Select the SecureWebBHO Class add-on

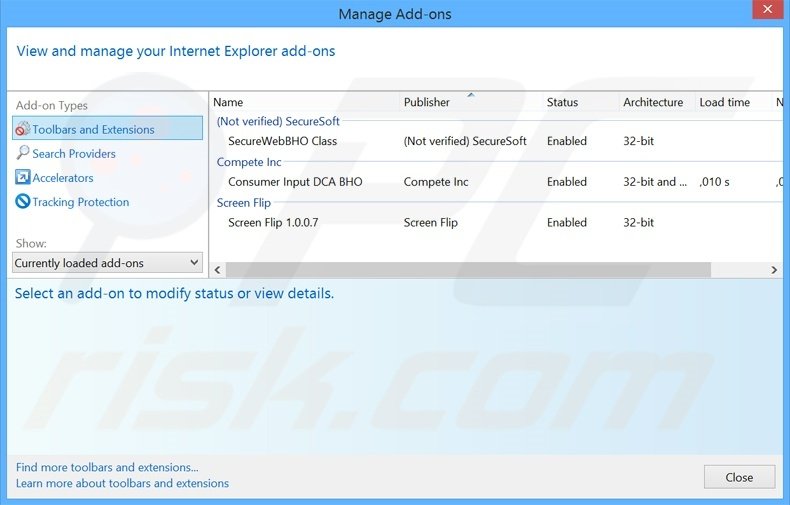click(282, 141)
